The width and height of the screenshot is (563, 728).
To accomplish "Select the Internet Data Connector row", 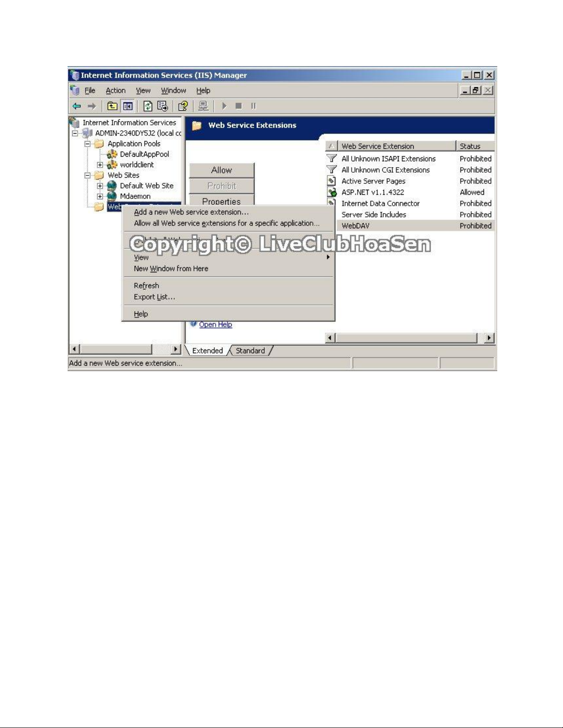I will click(410, 203).
